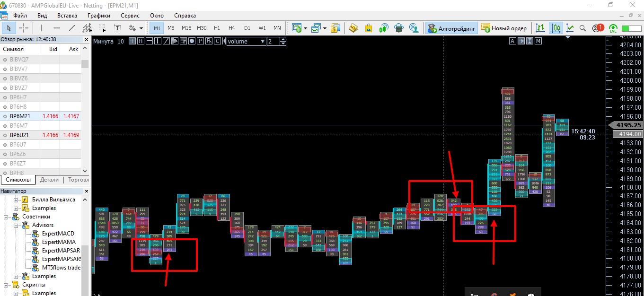Viewport: 644px width, 296px height.
Task: Open the Market shopping bag icon
Action: 369,28
